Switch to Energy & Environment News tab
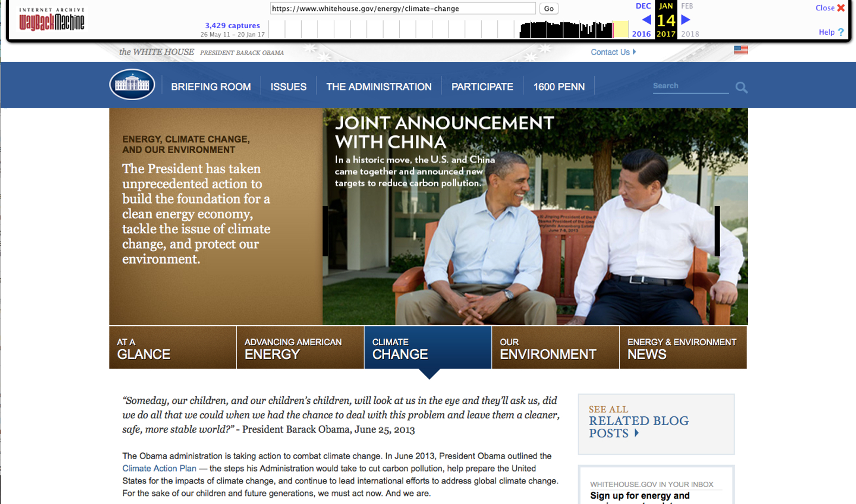 (683, 348)
